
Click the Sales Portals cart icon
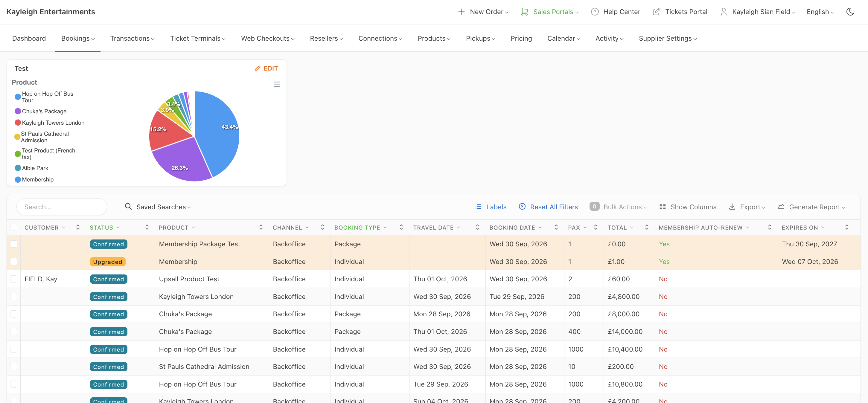[x=524, y=12]
